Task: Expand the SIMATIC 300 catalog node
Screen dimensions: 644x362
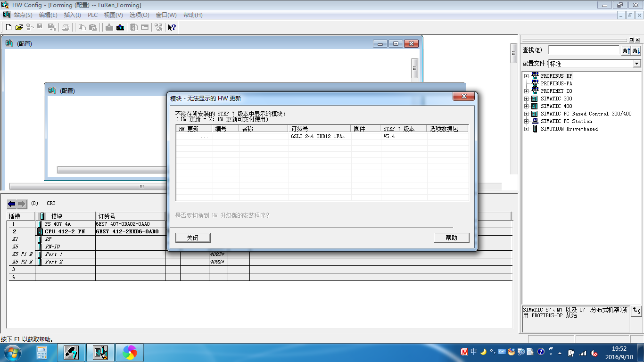Action: pyautogui.click(x=526, y=99)
